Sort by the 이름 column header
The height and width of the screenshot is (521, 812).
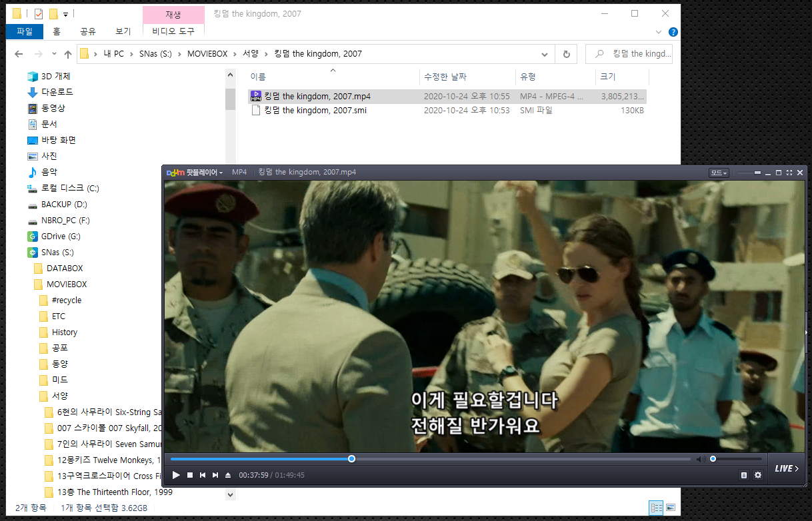[333, 77]
